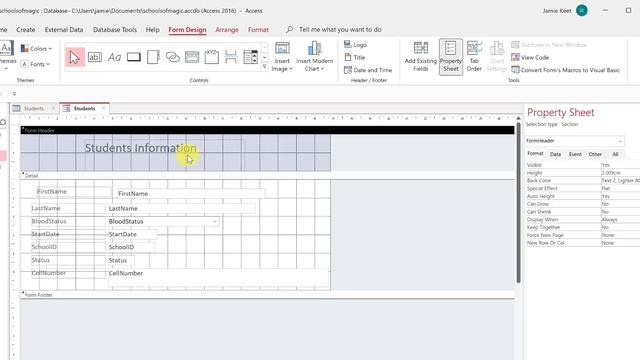Screen dimensions: 640x360
Task: Pick the Button control
Action: (134, 57)
